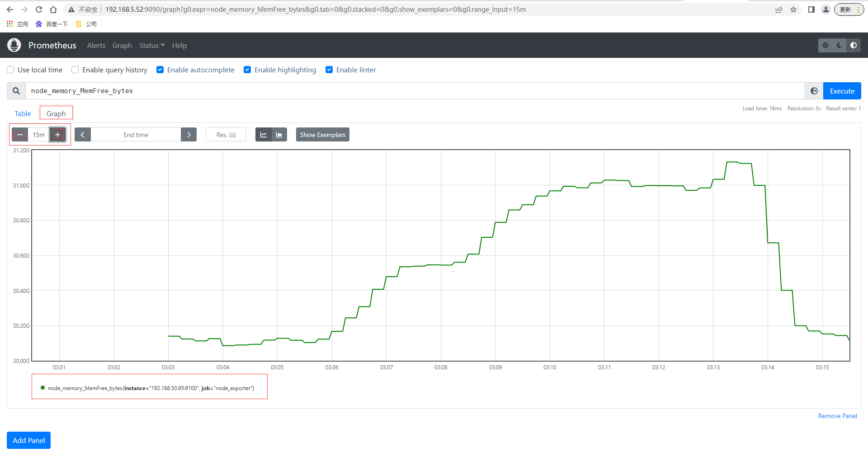Open the 百度一下 bookmark

[52, 24]
